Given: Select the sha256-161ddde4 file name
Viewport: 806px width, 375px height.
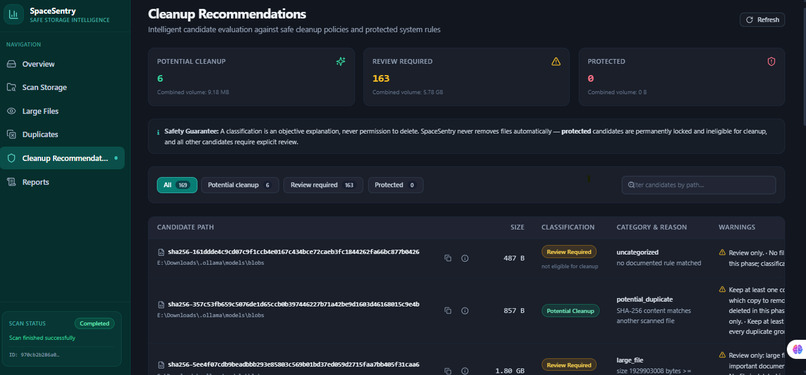Looking at the screenshot, I should 294,252.
